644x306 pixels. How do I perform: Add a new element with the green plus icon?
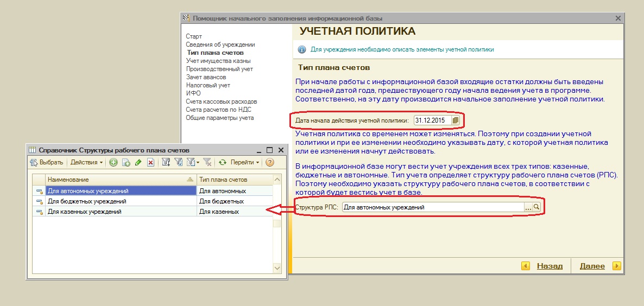(x=113, y=162)
